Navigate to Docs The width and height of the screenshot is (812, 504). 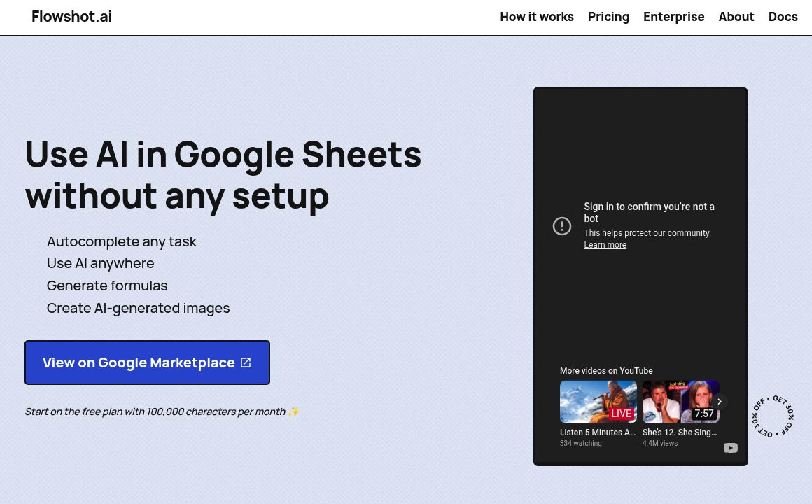pyautogui.click(x=783, y=17)
